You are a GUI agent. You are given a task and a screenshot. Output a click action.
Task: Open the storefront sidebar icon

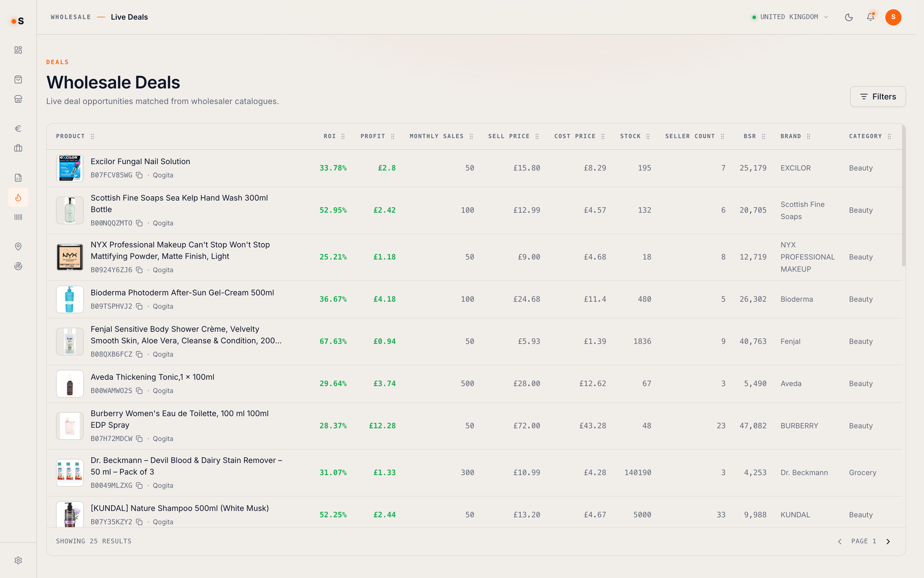(x=18, y=99)
